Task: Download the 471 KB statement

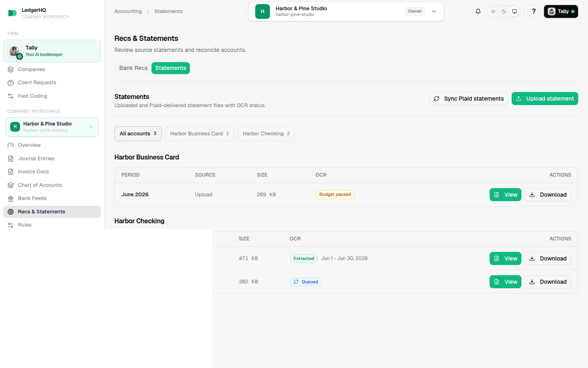Action: click(548, 258)
